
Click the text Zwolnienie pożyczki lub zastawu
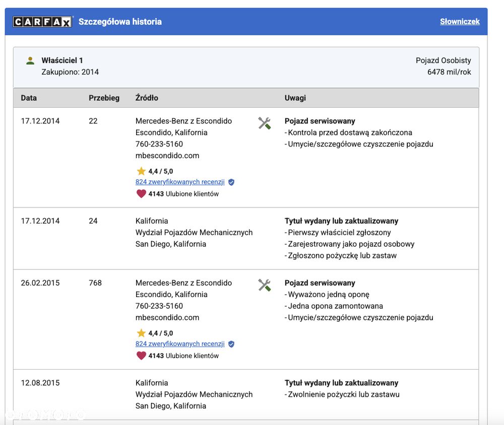click(344, 394)
